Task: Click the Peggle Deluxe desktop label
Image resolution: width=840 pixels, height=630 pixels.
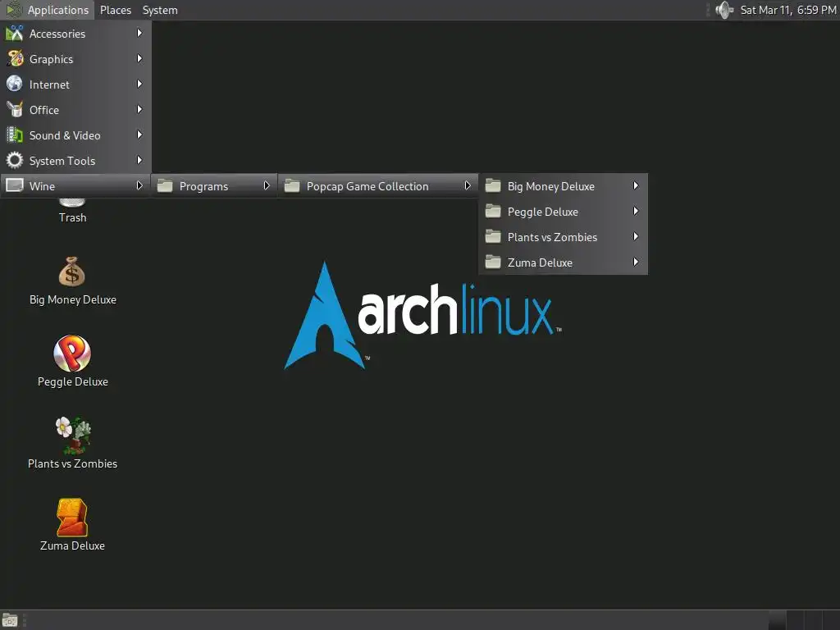Action: (73, 381)
